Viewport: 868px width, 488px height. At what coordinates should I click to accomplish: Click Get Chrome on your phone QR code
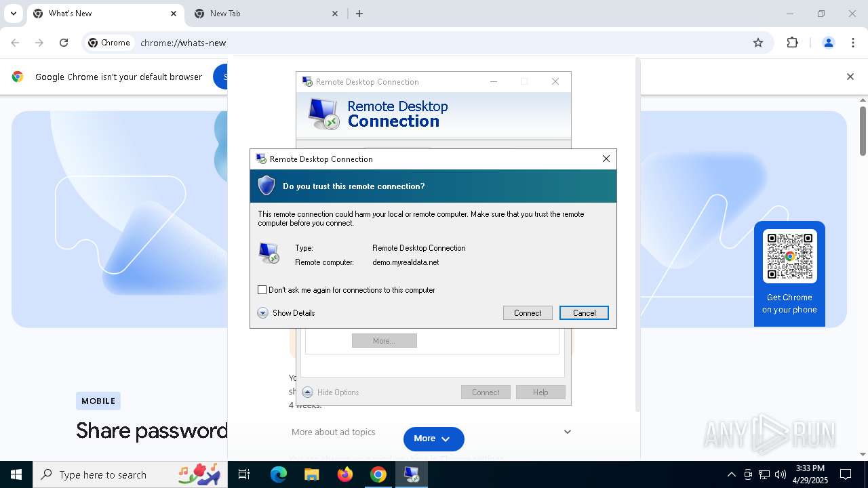click(789, 256)
